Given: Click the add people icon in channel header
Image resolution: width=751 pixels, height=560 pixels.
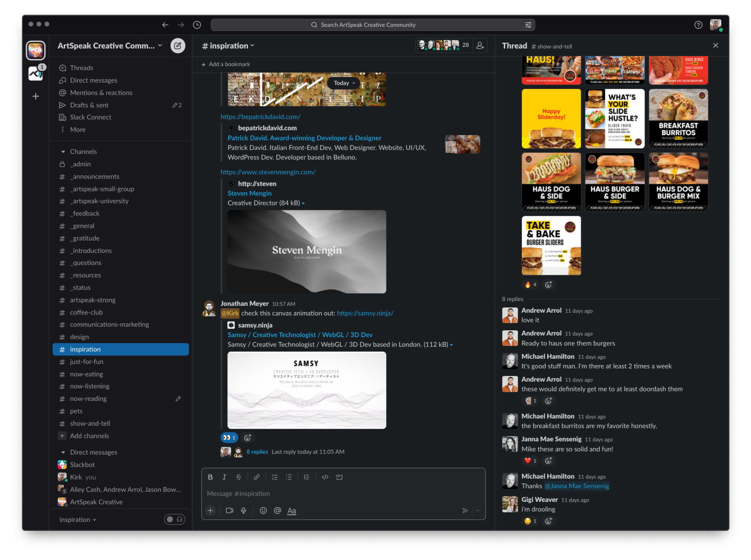Looking at the screenshot, I should (480, 45).
